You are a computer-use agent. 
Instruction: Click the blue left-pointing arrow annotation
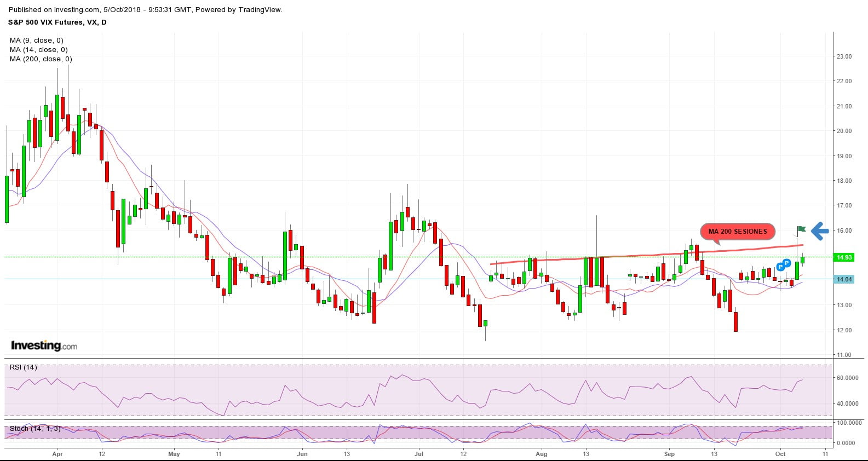(819, 231)
